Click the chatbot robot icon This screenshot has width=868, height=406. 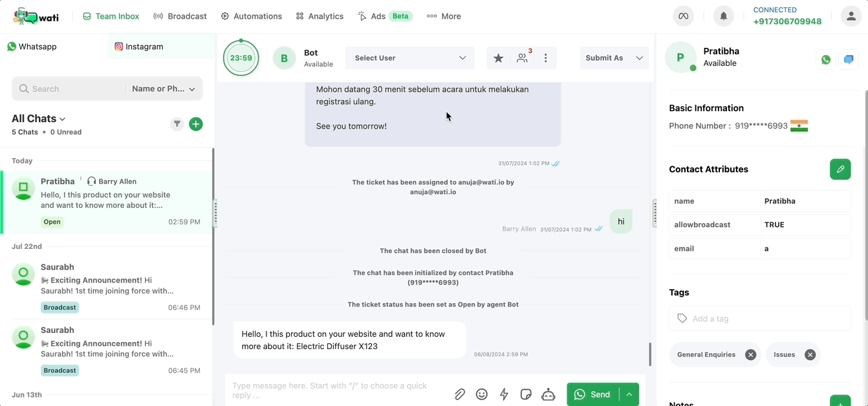tap(548, 394)
